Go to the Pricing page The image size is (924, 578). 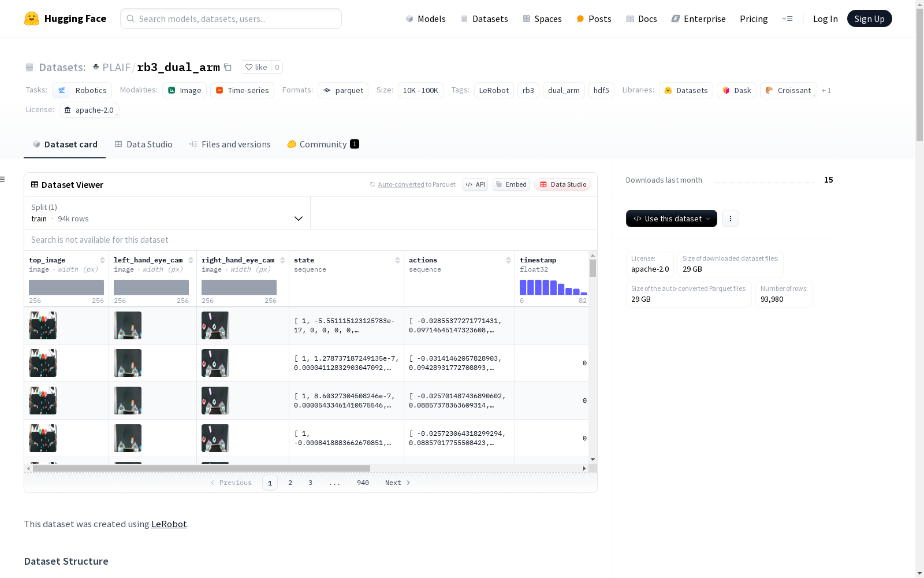[754, 18]
